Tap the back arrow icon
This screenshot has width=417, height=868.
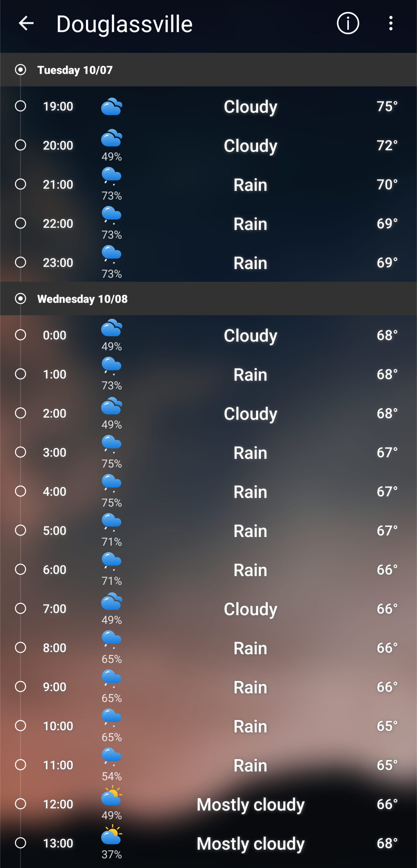click(26, 24)
